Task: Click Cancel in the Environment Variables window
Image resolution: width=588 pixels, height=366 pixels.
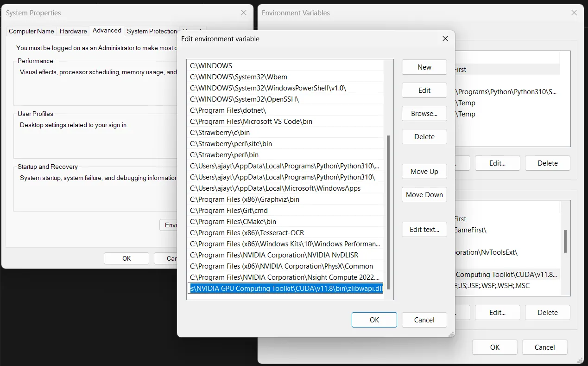Action: pyautogui.click(x=545, y=347)
